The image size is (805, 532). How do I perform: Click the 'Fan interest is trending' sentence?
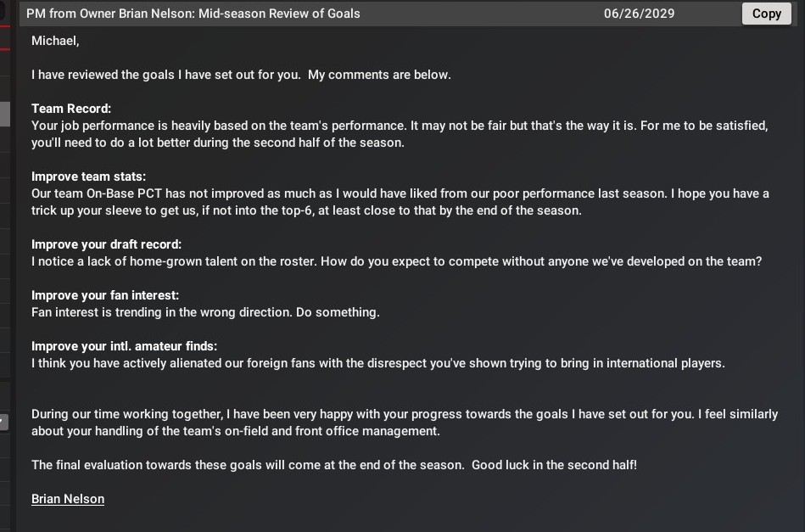coord(205,312)
